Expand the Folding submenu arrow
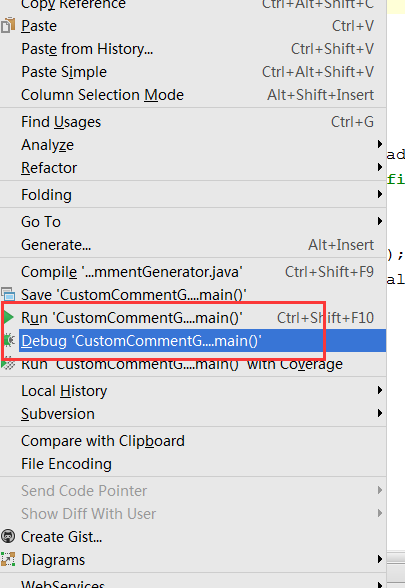 coord(380,194)
